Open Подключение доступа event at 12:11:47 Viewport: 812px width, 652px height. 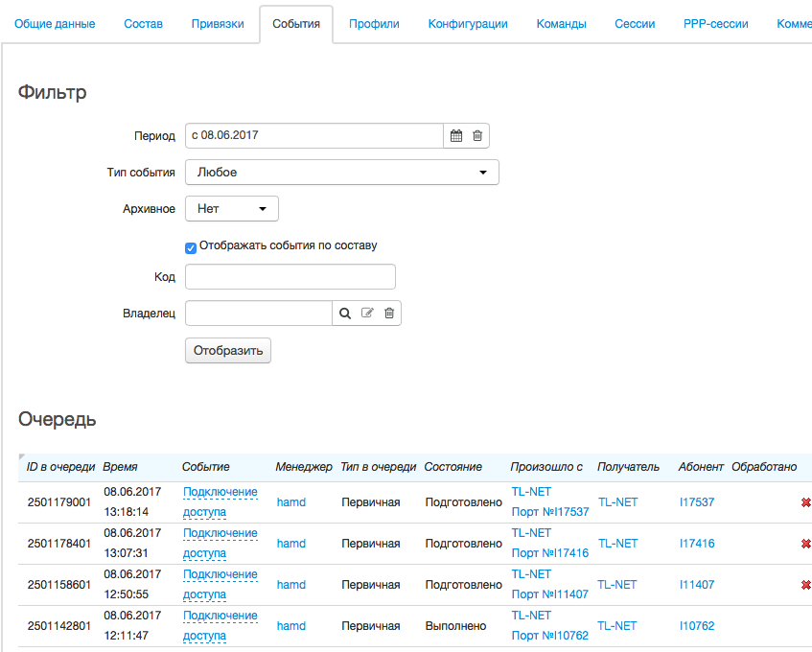pos(220,625)
